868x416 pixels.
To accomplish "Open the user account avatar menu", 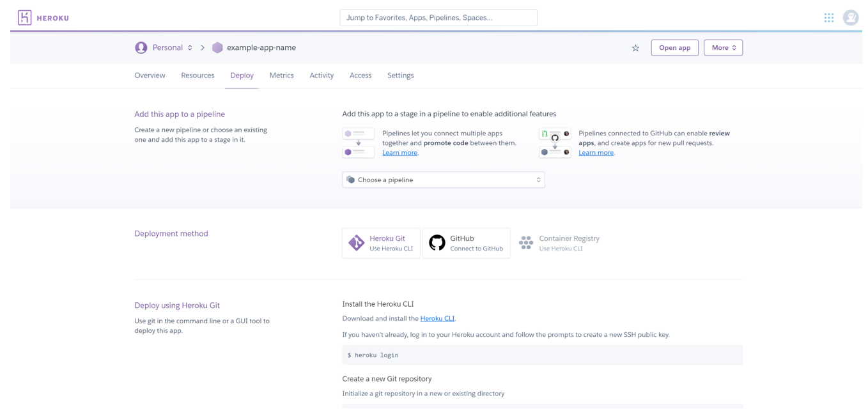I will point(850,18).
